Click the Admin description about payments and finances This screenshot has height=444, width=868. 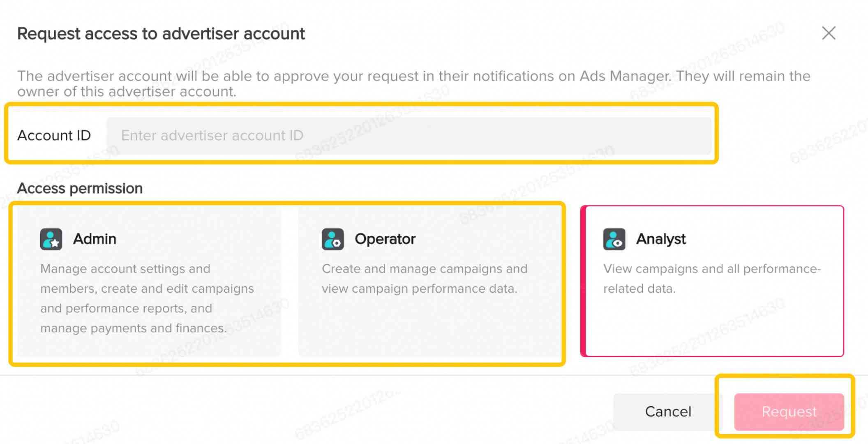pos(147,298)
